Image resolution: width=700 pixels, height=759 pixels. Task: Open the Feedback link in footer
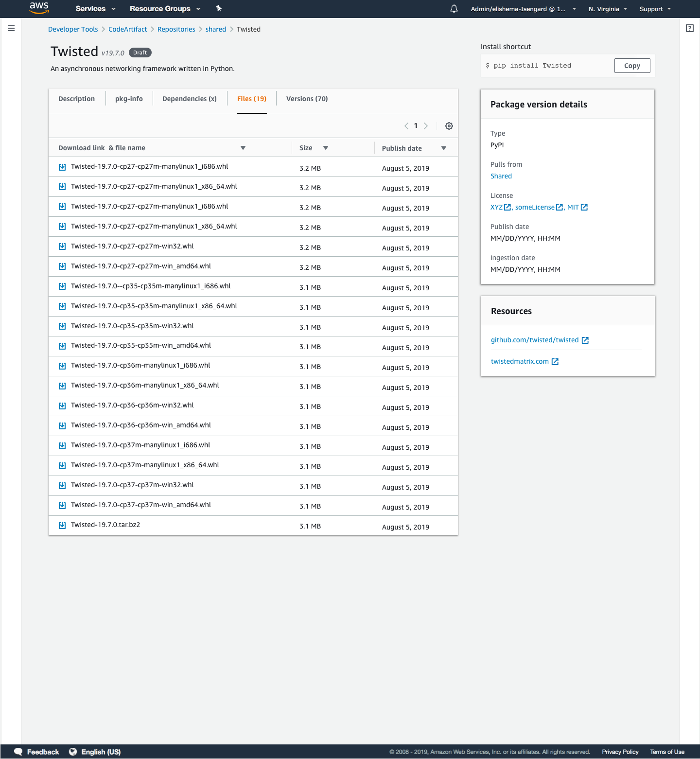(37, 752)
